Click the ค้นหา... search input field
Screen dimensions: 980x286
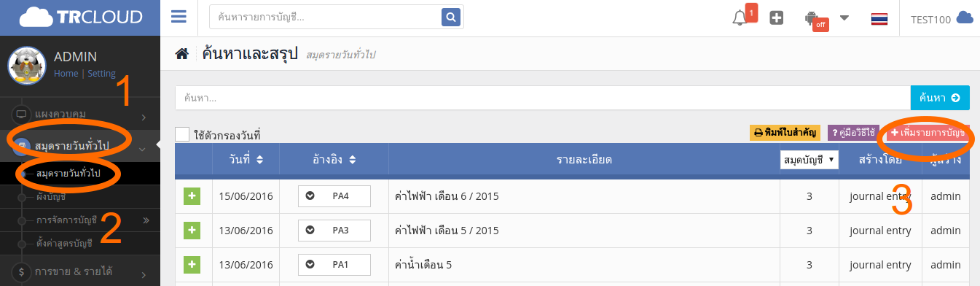tap(543, 98)
